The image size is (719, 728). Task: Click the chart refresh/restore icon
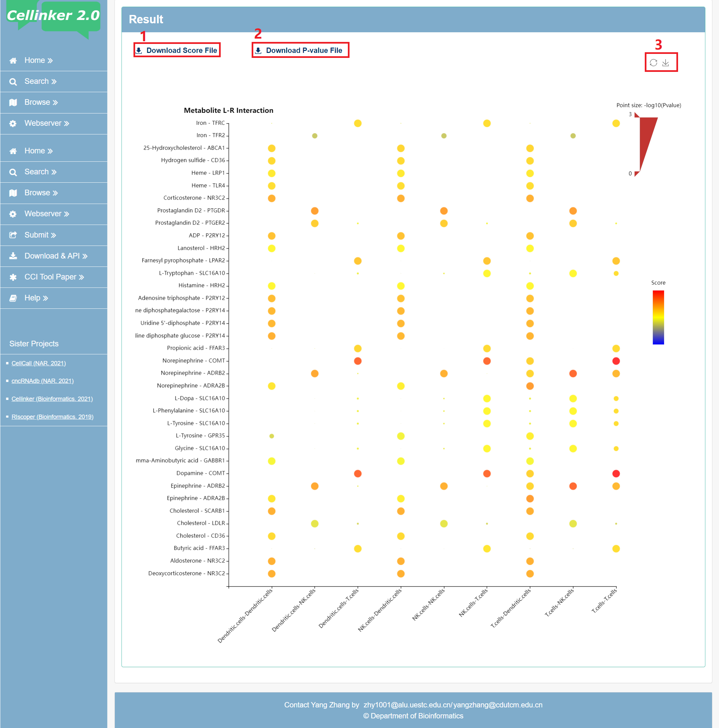click(x=653, y=63)
